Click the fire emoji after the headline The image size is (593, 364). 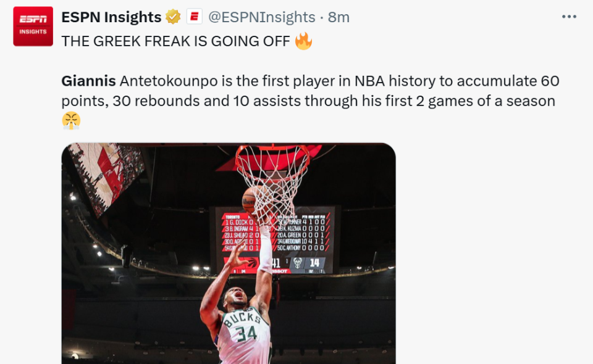303,41
